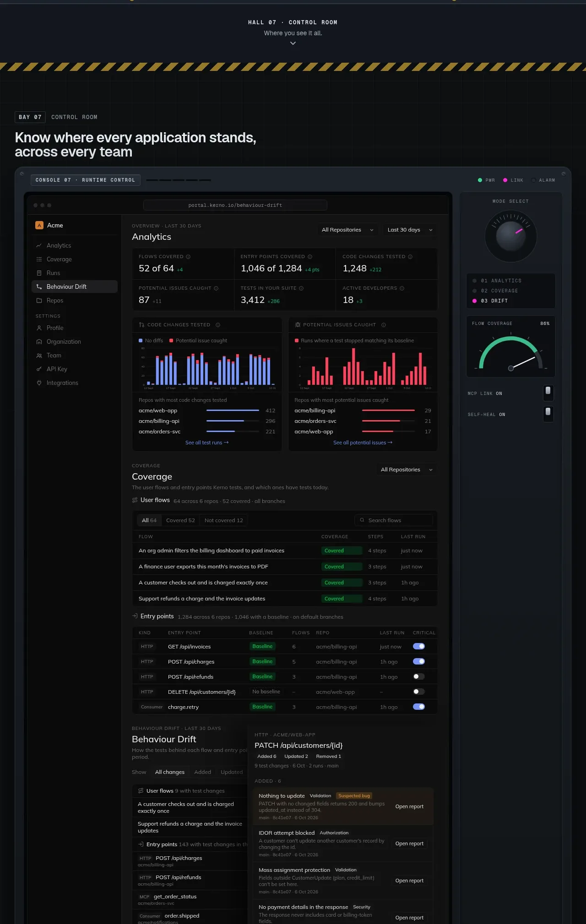This screenshot has width=586, height=924.
Task: Click info icon beside Active Developers
Action: pos(402,288)
